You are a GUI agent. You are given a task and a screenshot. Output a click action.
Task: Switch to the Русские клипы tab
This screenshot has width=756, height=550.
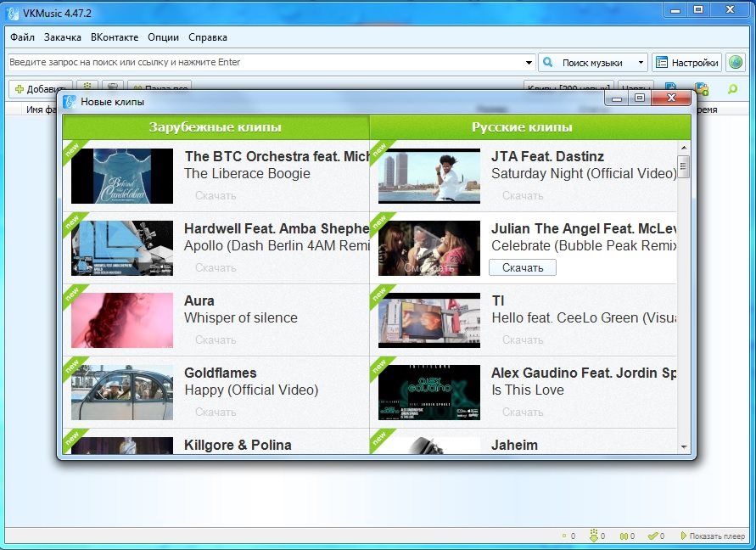tap(522, 127)
